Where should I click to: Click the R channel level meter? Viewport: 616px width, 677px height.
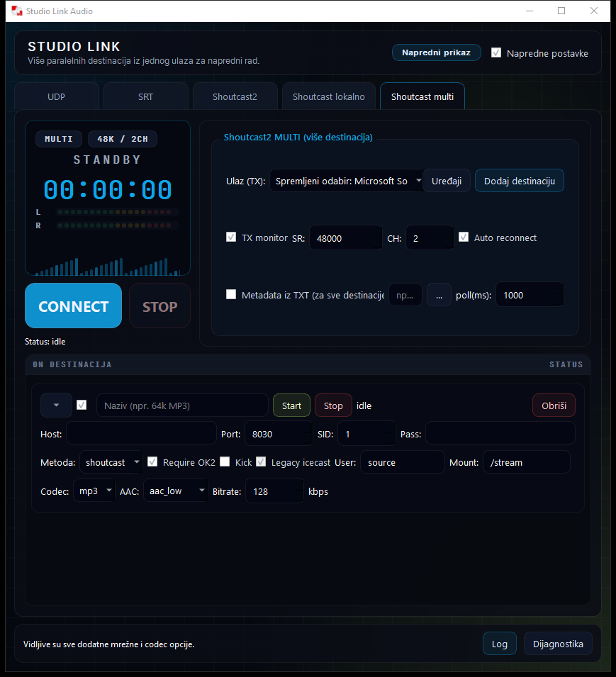(118, 225)
